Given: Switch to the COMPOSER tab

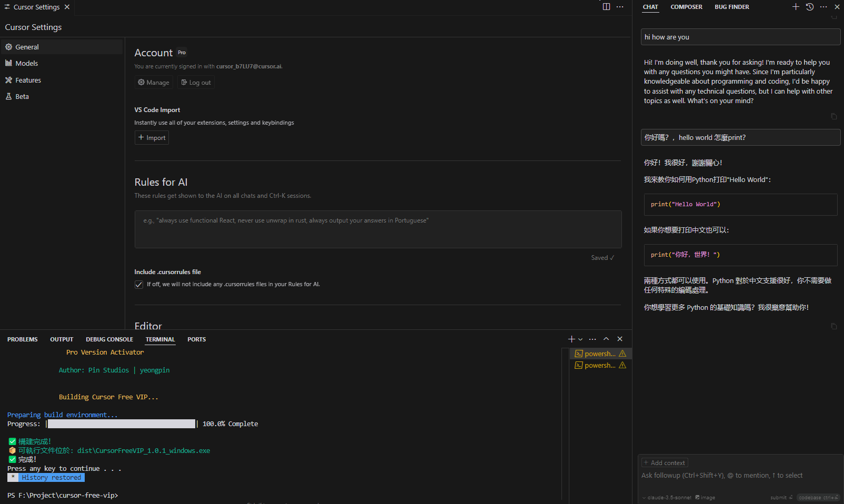Looking at the screenshot, I should tap(686, 7).
